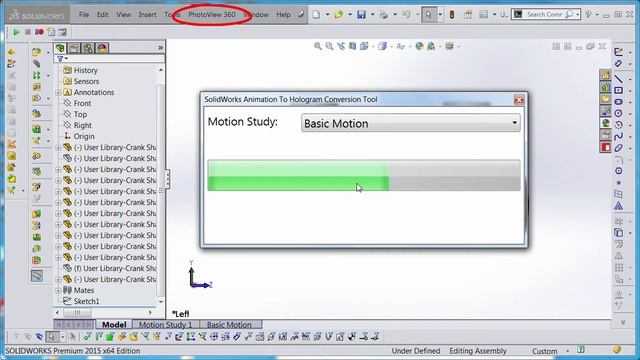Click the Print icon
This screenshot has height=360, width=640.
384,15
